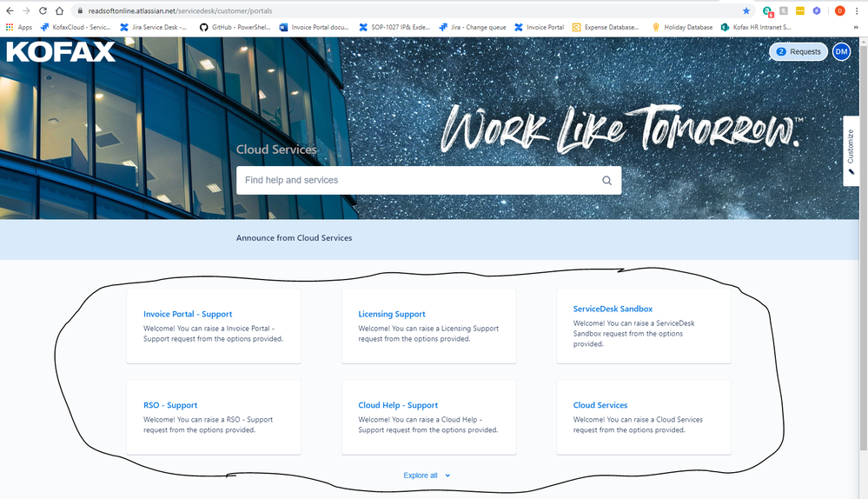Screen dimensions: 868x499
Task: Click the Announce from Cloud Services text
Action: click(294, 237)
